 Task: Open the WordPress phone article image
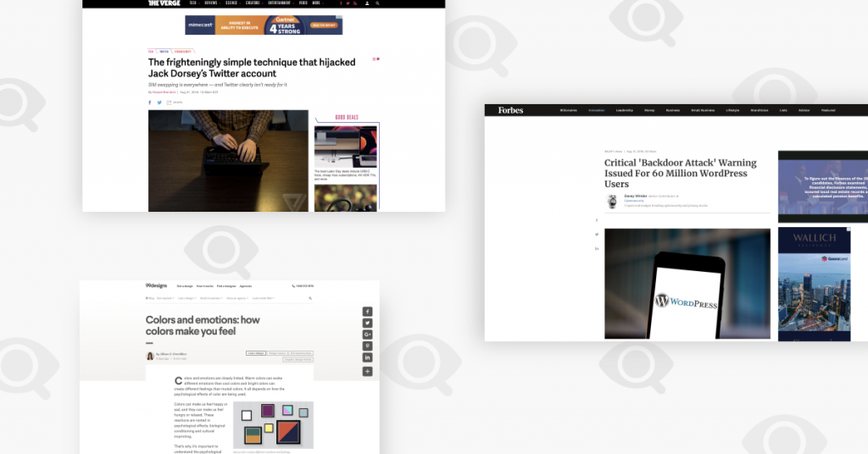click(687, 284)
